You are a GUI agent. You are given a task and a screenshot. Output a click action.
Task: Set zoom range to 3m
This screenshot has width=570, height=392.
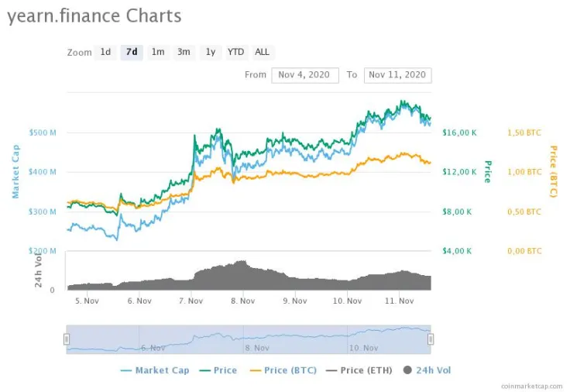(x=184, y=52)
